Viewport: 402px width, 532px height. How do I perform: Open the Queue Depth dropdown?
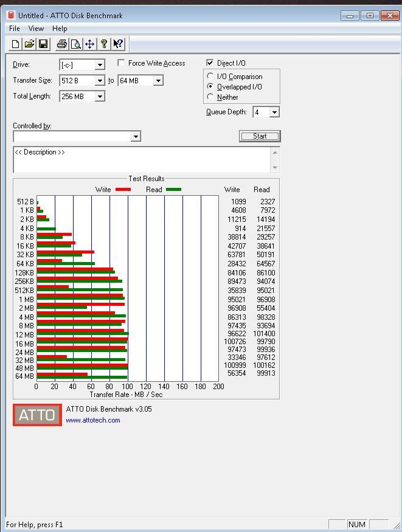click(274, 112)
